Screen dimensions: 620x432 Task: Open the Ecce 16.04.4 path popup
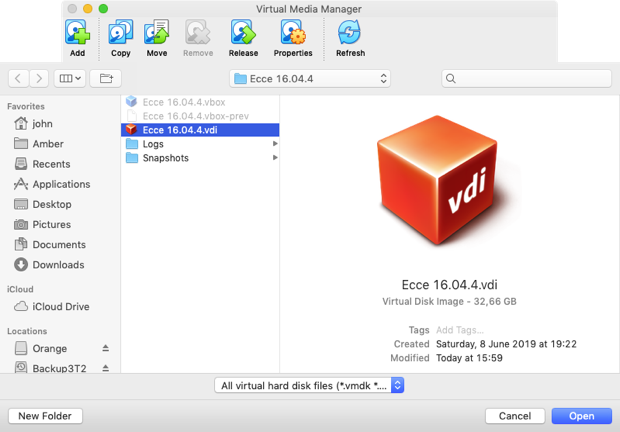pyautogui.click(x=310, y=78)
